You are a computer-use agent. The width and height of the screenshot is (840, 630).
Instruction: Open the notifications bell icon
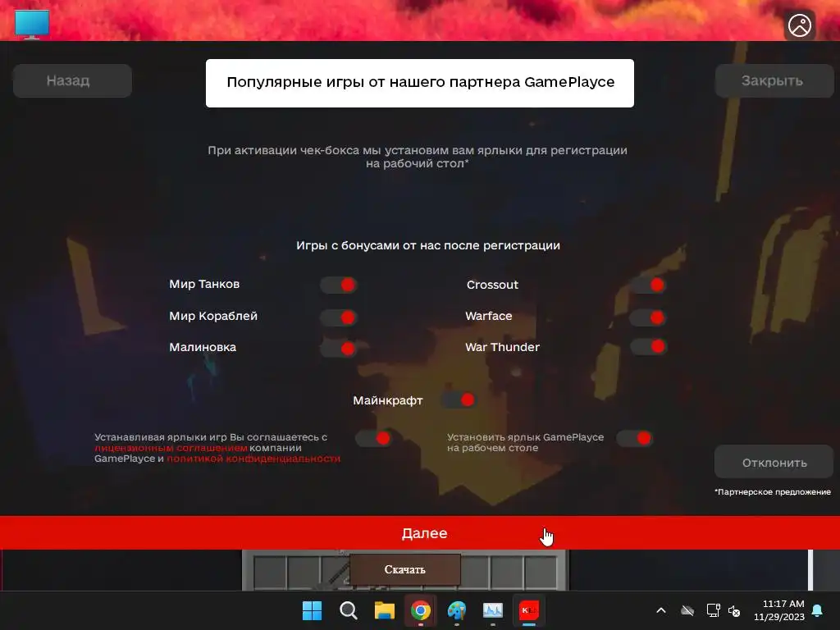818,610
